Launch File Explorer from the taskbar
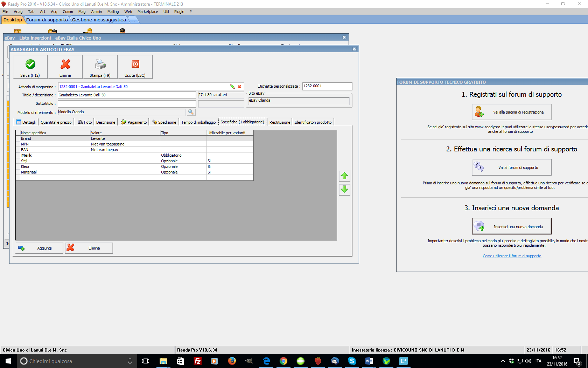Viewport: 588px width, 368px height. pyautogui.click(x=163, y=361)
